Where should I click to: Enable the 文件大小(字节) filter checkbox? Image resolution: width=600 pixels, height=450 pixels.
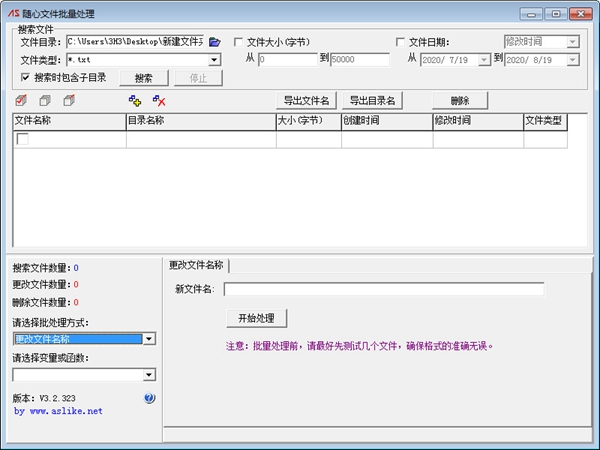pyautogui.click(x=238, y=42)
